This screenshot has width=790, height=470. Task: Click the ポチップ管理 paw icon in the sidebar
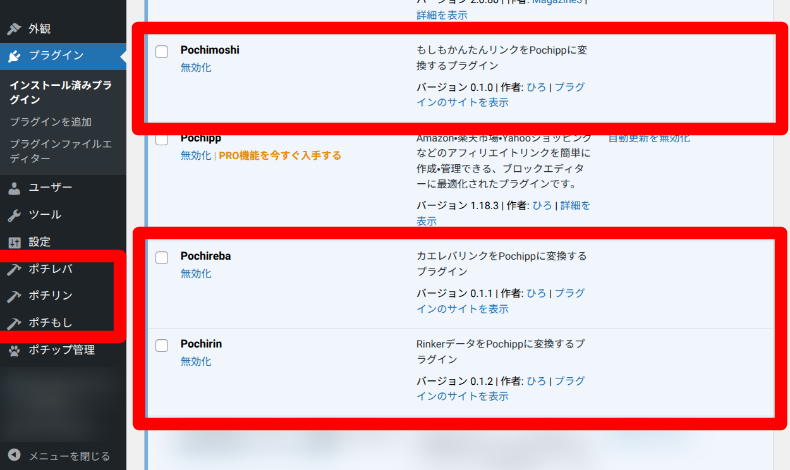tap(14, 350)
